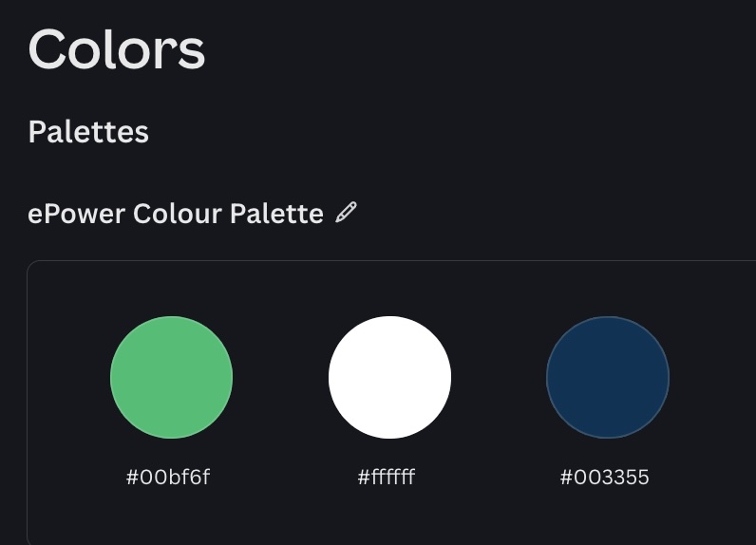Click the gap between green and white swatches
Image resolution: width=756 pixels, height=545 pixels.
pos(280,377)
